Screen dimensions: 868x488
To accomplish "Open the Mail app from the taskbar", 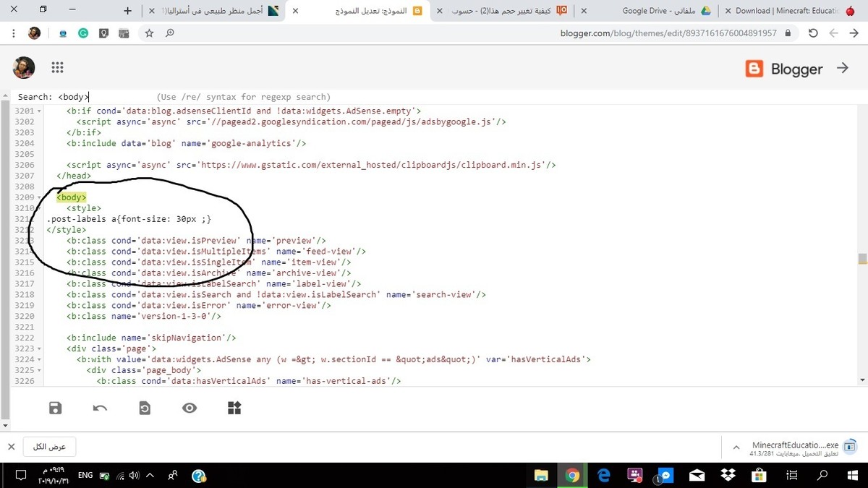I will click(697, 475).
